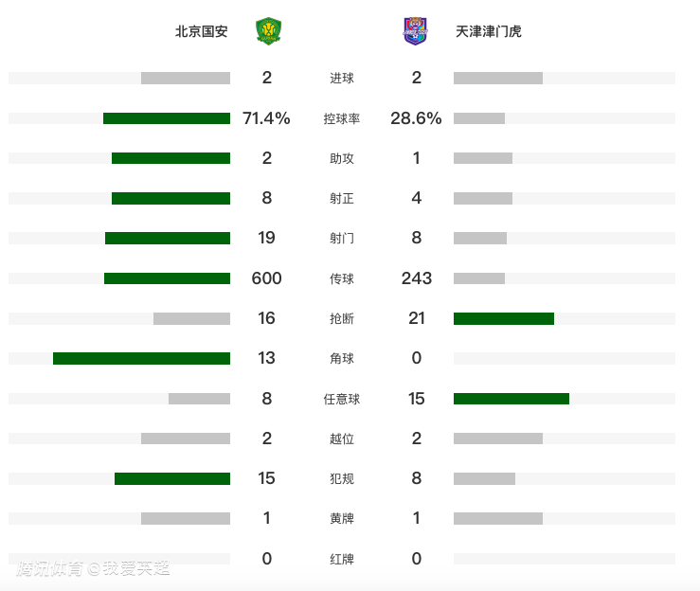
Task: Click the Beijing Guoan green crest logo
Action: coord(268,31)
